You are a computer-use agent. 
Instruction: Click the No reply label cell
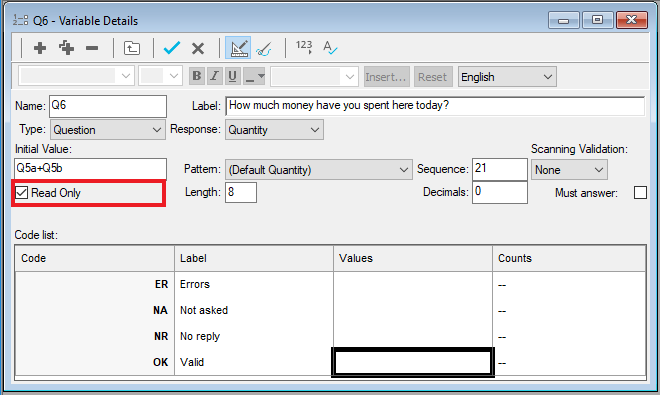(254, 336)
